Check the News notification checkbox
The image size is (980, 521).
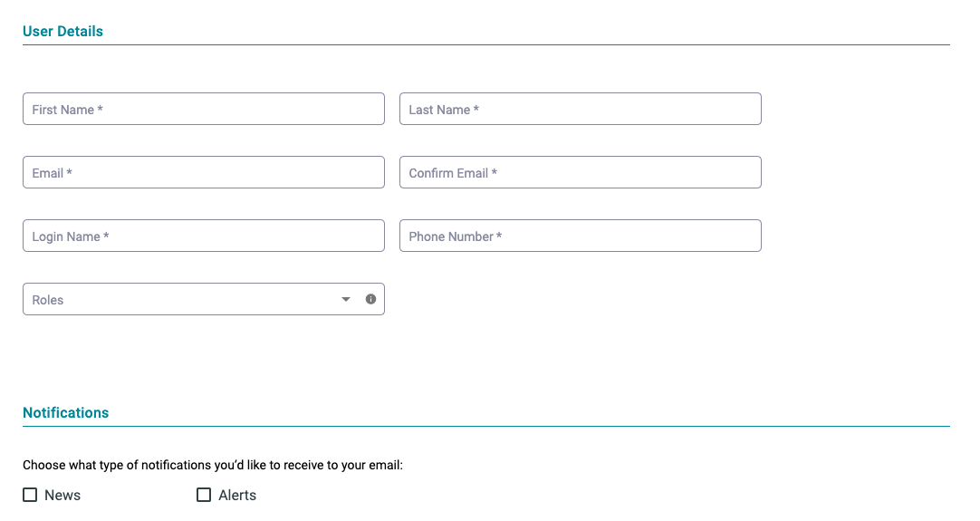[x=30, y=495]
